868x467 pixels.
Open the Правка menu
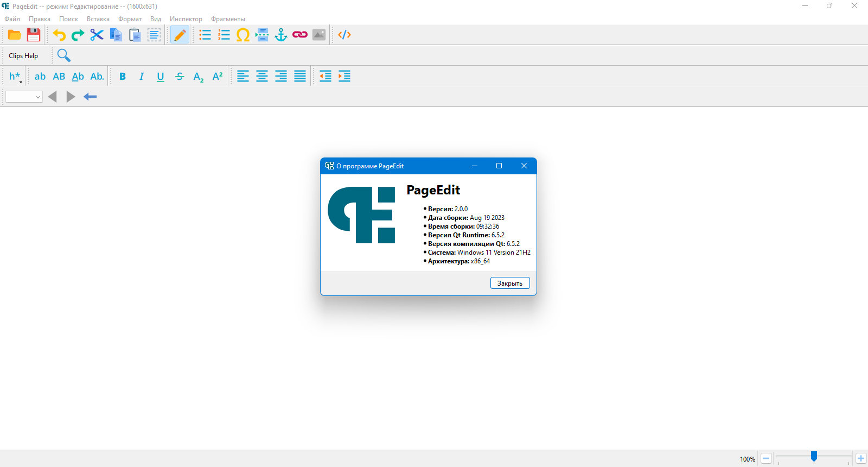click(x=40, y=19)
